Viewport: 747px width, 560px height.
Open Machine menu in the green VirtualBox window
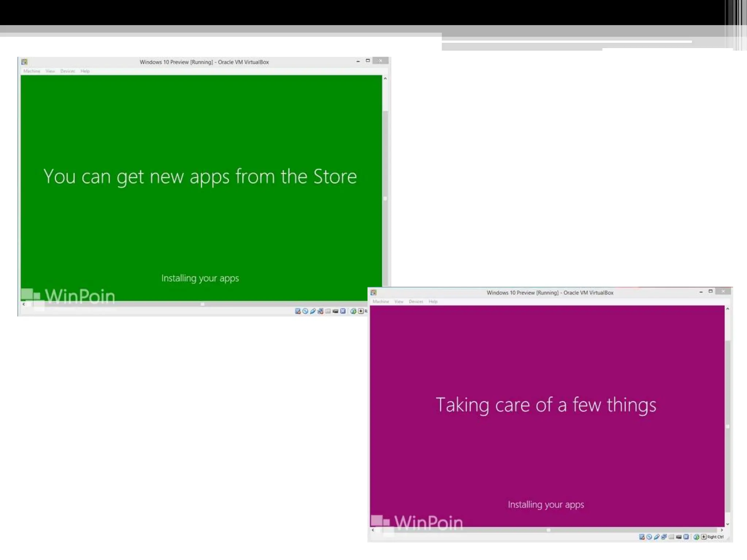32,71
